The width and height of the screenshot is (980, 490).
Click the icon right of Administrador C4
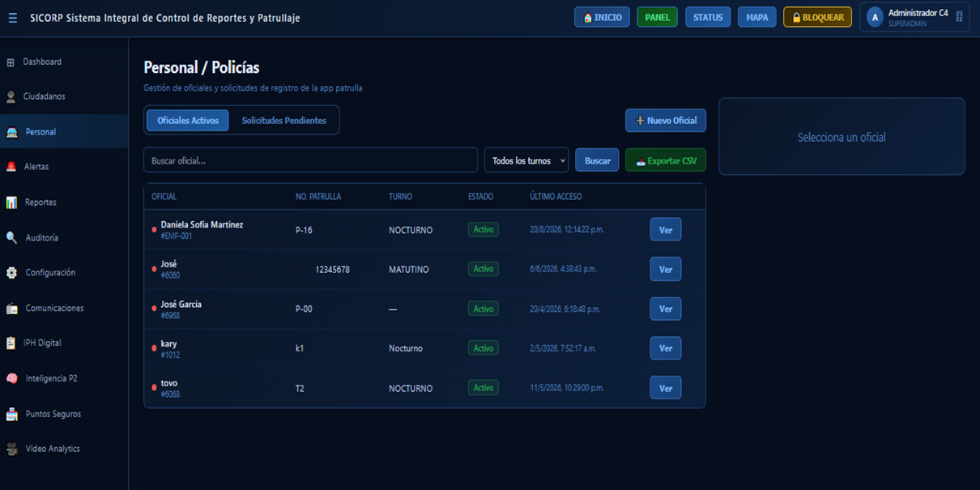959,17
